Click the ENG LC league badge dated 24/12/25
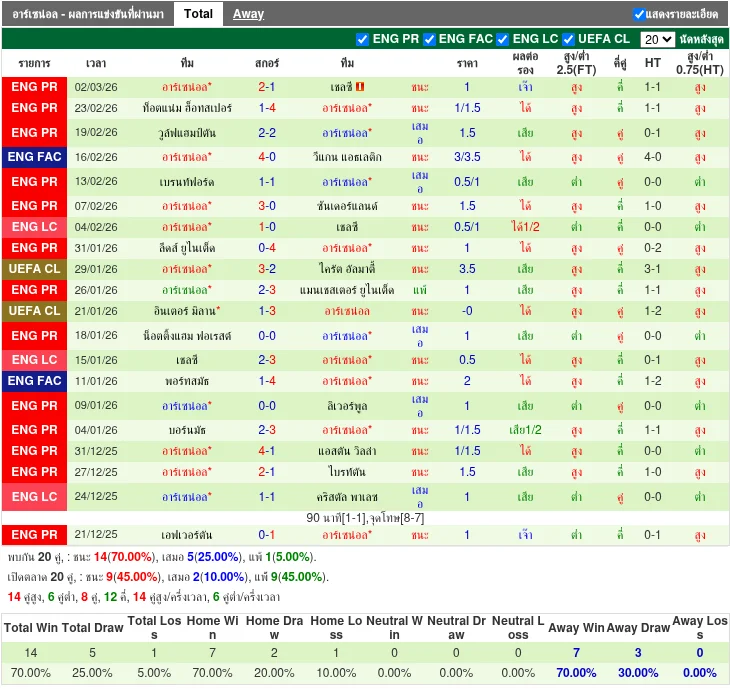This screenshot has height=691, width=730. (x=35, y=497)
